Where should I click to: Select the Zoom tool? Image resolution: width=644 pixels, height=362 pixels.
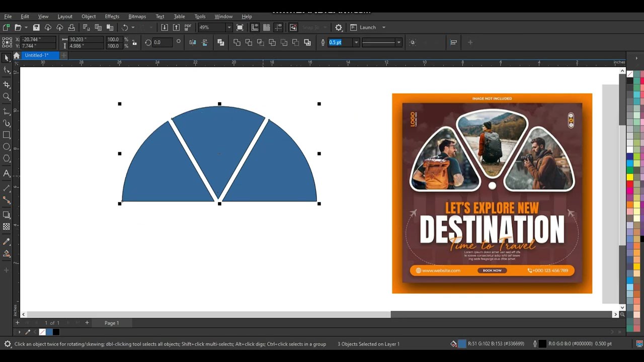(x=7, y=97)
